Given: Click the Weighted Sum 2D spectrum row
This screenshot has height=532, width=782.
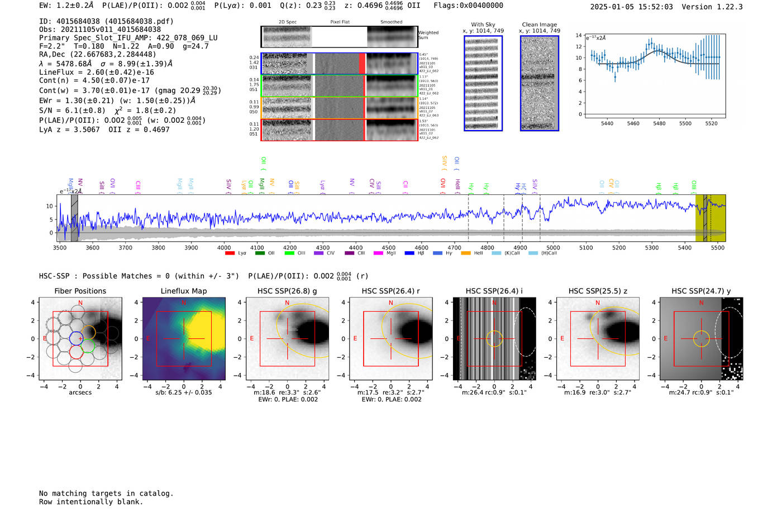Looking at the screenshot, I should click(339, 37).
